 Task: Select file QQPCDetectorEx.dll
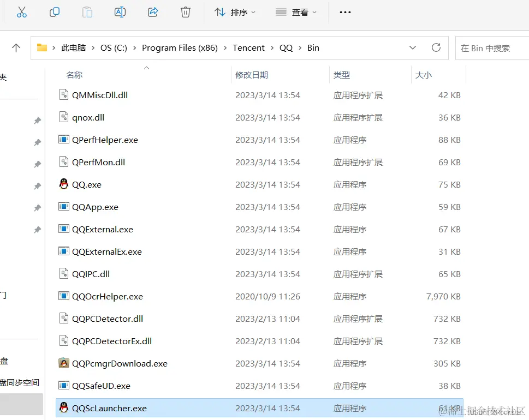click(x=112, y=341)
